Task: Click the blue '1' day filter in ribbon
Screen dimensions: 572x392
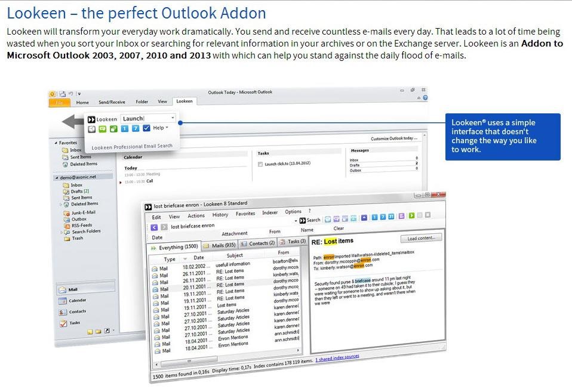Action: [124, 128]
